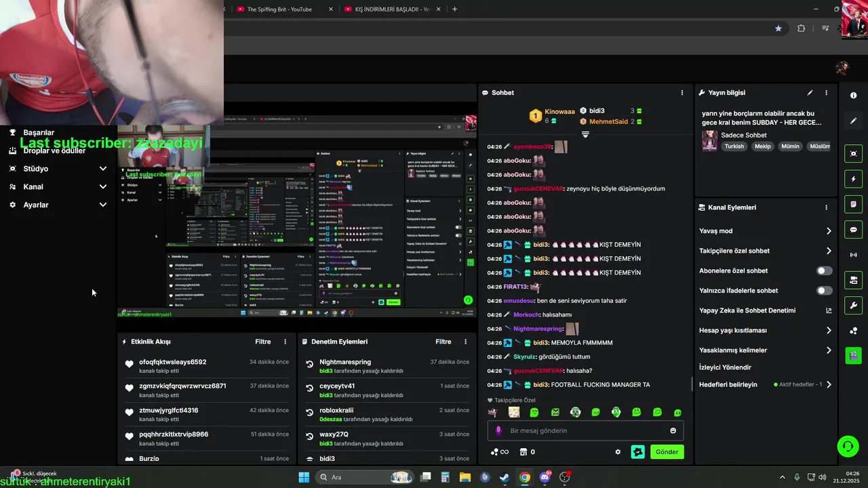Open Yayın bilgisi three-dot menu
The image size is (868, 488).
(x=826, y=93)
